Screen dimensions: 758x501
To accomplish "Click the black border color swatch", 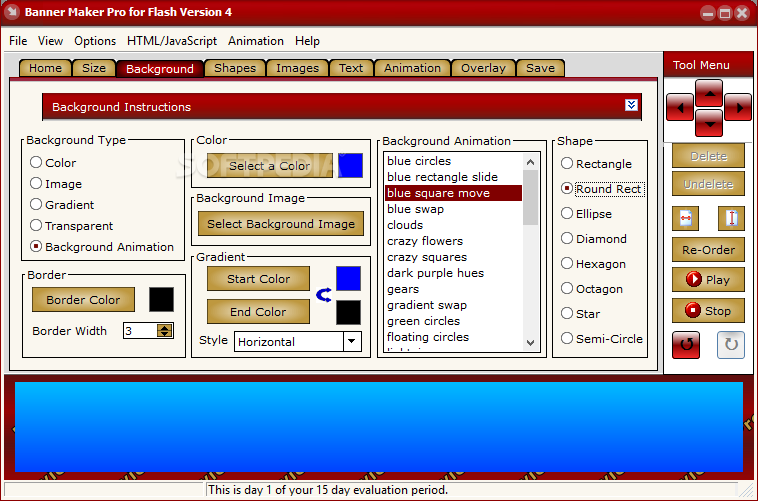I will tap(161, 299).
